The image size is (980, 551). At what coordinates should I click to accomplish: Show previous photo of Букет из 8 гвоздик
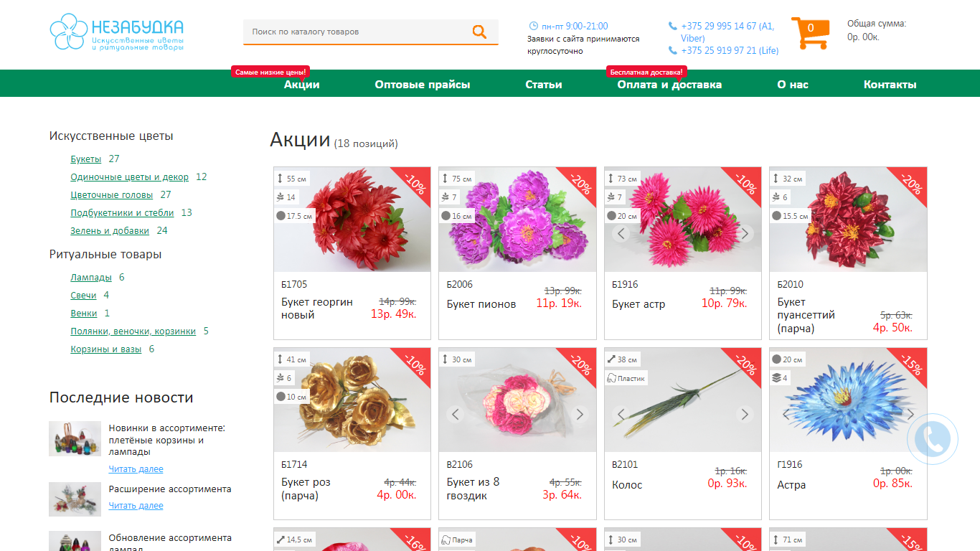pyautogui.click(x=456, y=414)
